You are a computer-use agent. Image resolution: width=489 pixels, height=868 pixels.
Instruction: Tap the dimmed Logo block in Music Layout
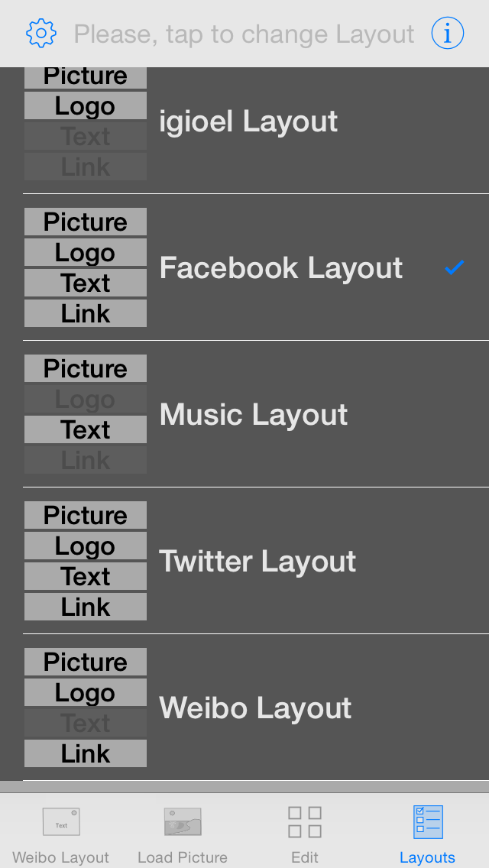pos(86,399)
